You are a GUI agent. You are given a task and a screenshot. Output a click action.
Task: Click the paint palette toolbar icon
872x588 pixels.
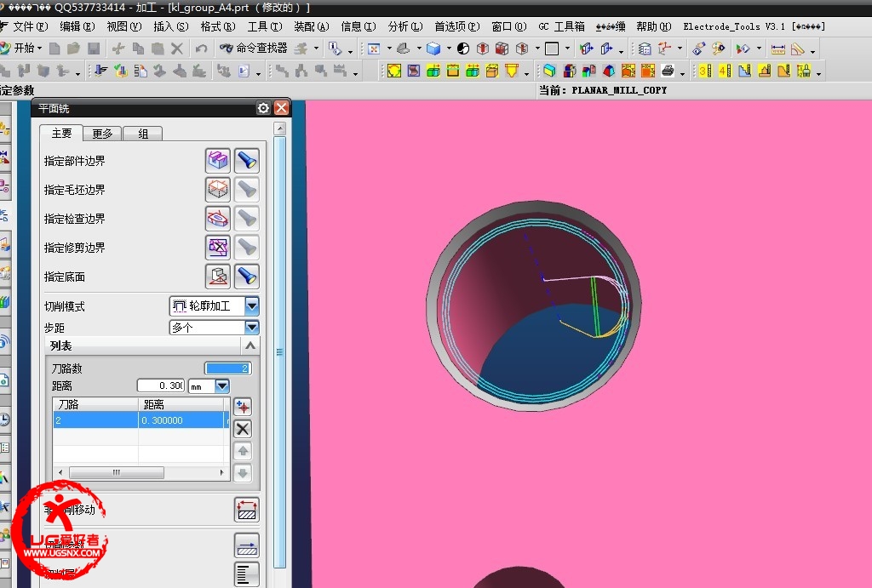tap(718, 49)
